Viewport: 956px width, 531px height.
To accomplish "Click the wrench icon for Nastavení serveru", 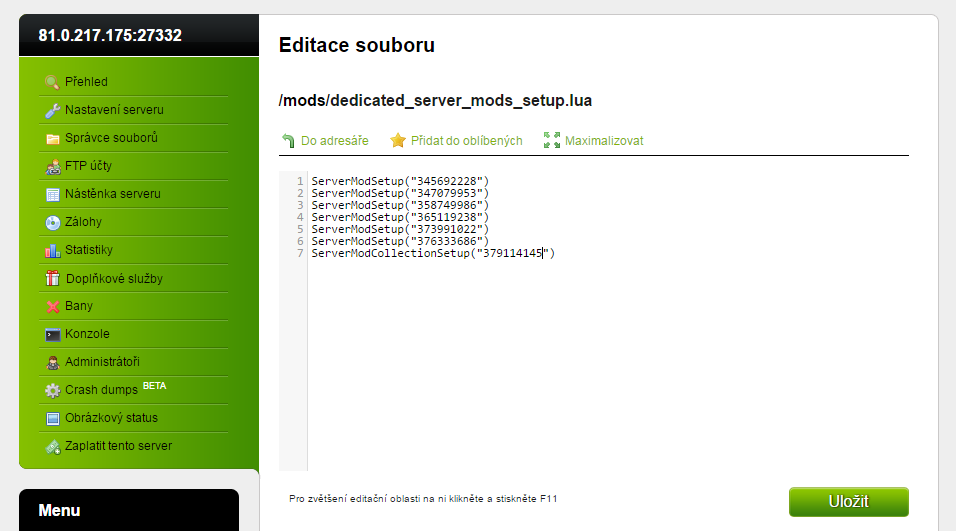I will coord(52,110).
